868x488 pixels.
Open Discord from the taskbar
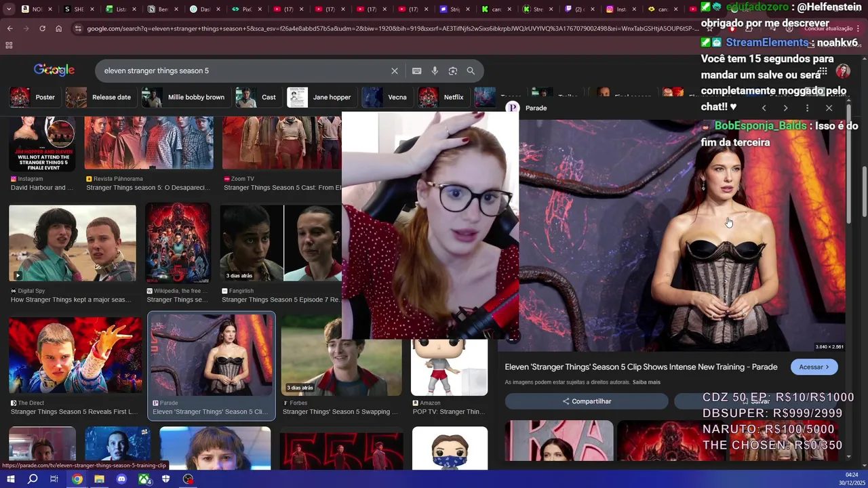click(121, 479)
